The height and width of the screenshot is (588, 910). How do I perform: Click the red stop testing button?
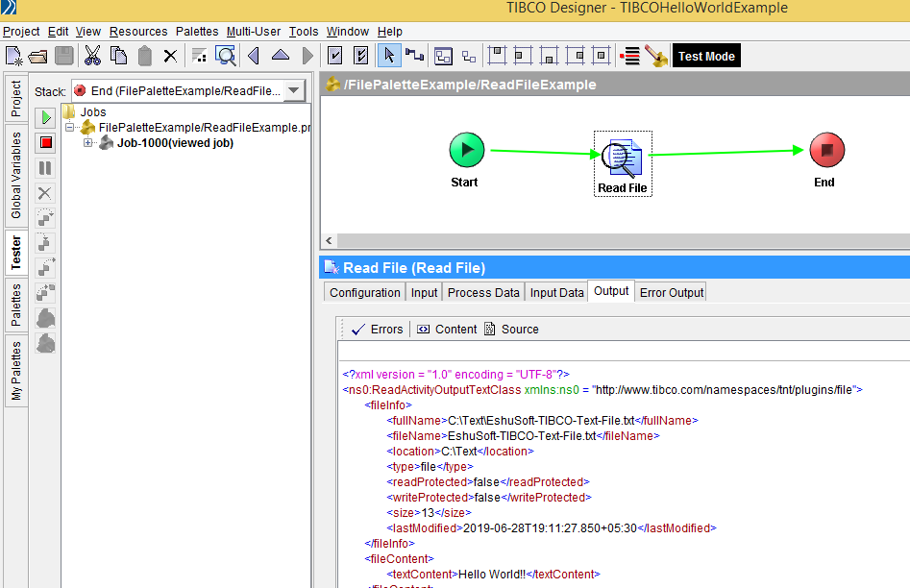tap(45, 143)
